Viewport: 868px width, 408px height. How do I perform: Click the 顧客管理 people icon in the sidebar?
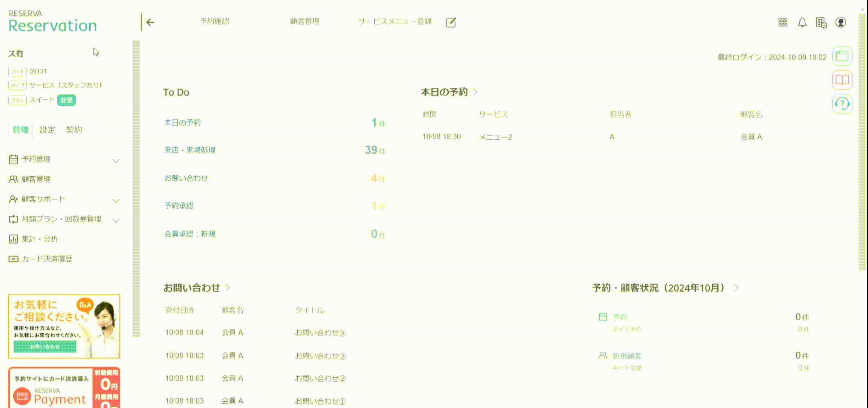click(x=12, y=179)
